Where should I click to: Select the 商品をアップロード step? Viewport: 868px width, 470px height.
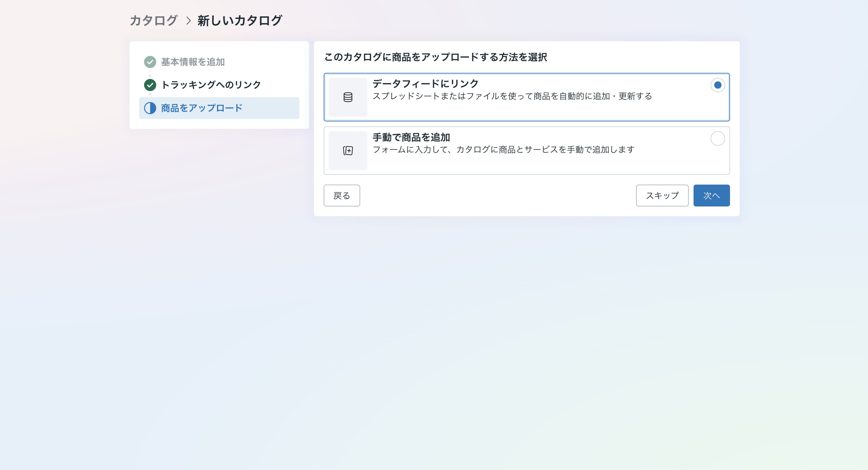(201, 108)
